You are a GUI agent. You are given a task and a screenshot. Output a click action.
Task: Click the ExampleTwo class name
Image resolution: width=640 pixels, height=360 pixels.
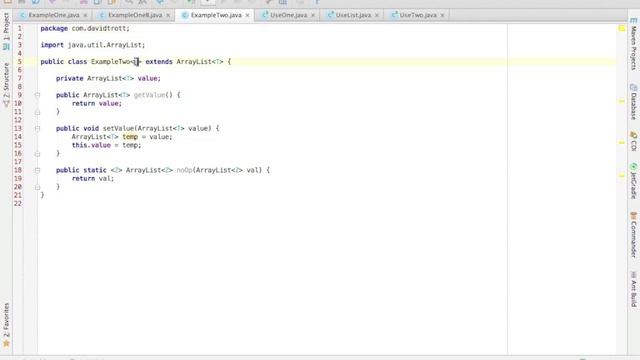110,62
